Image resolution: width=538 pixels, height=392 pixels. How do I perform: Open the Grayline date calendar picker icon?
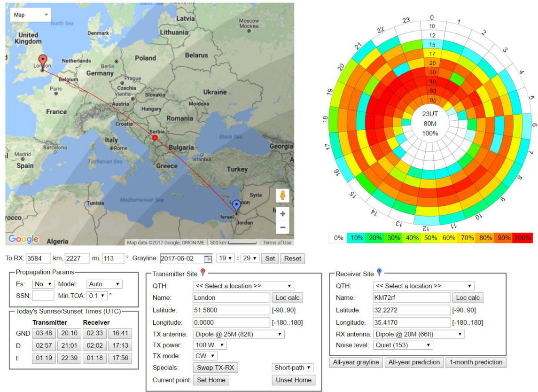(x=208, y=259)
